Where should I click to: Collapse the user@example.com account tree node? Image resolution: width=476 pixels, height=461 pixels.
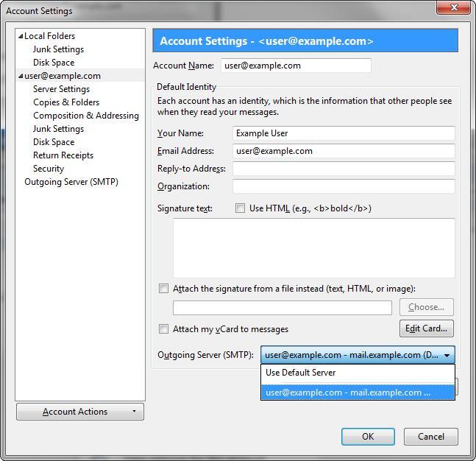[x=21, y=76]
